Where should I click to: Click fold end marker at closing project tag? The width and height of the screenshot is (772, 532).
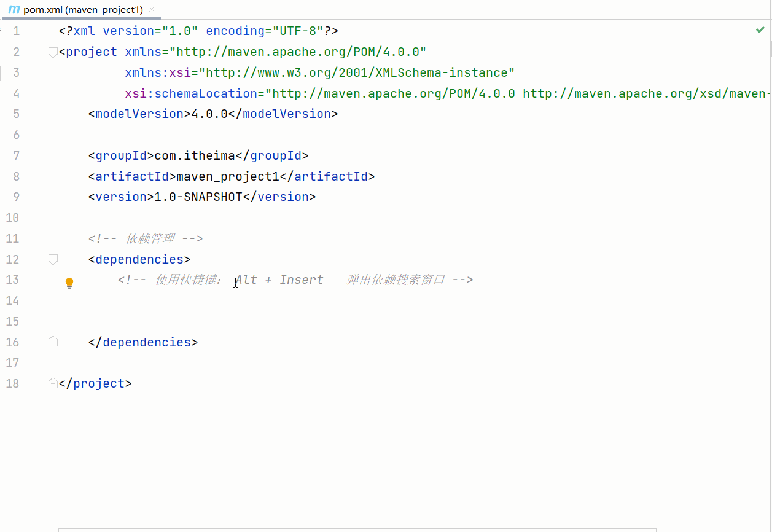pos(53,383)
